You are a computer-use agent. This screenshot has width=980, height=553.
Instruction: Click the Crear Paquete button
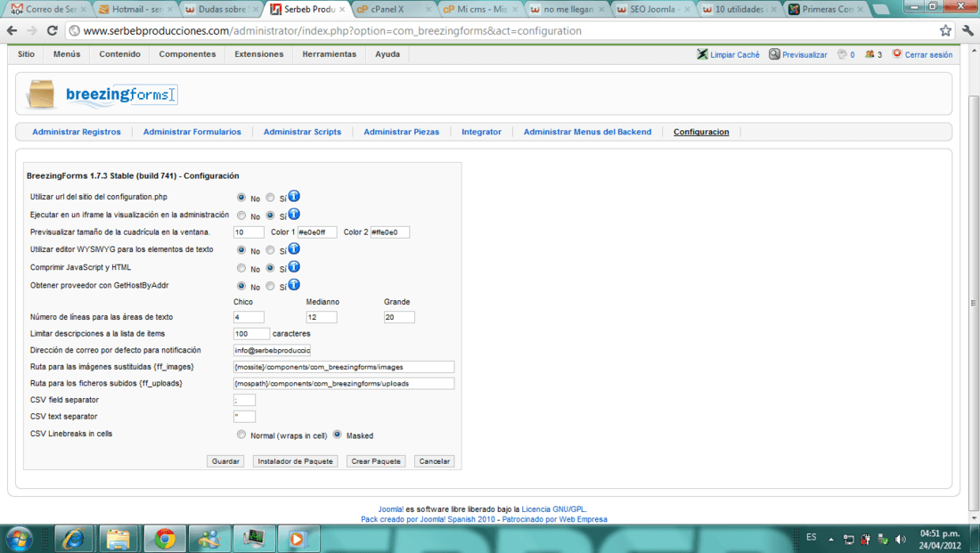click(376, 461)
